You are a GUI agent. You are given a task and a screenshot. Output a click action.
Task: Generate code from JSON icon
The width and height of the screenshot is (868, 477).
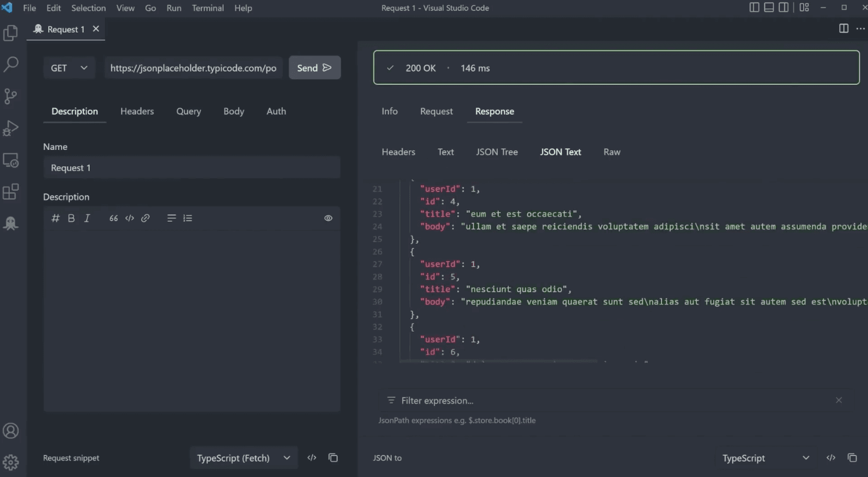830,458
